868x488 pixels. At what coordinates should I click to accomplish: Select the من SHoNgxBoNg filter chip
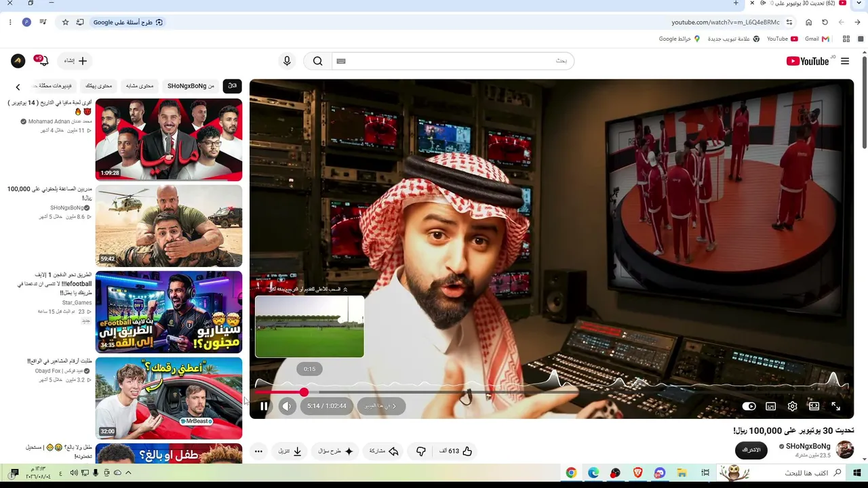click(191, 86)
